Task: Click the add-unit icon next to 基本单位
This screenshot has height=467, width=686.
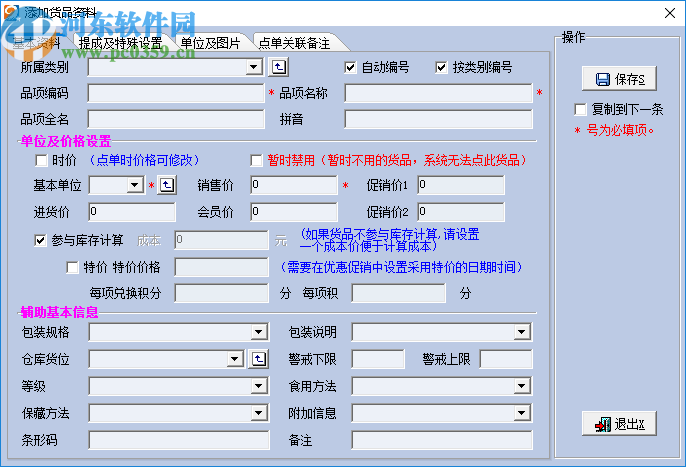Action: pos(167,185)
